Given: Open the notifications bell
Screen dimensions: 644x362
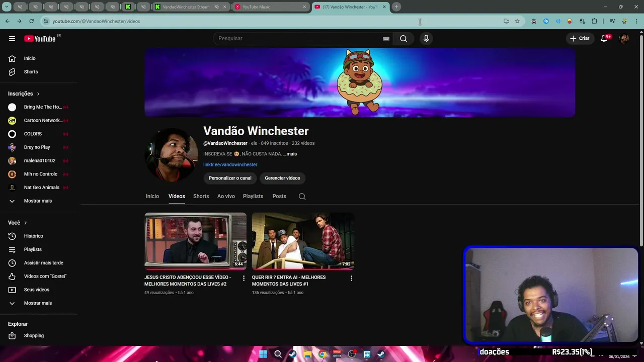Looking at the screenshot, I should pos(605,39).
